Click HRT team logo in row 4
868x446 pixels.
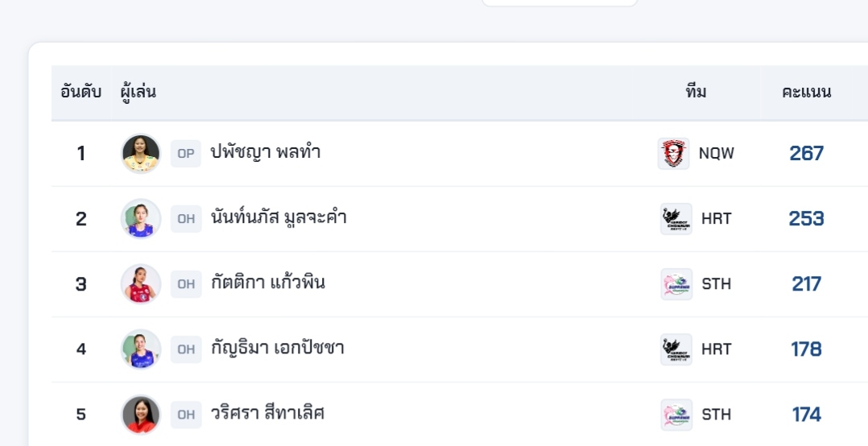[676, 349]
